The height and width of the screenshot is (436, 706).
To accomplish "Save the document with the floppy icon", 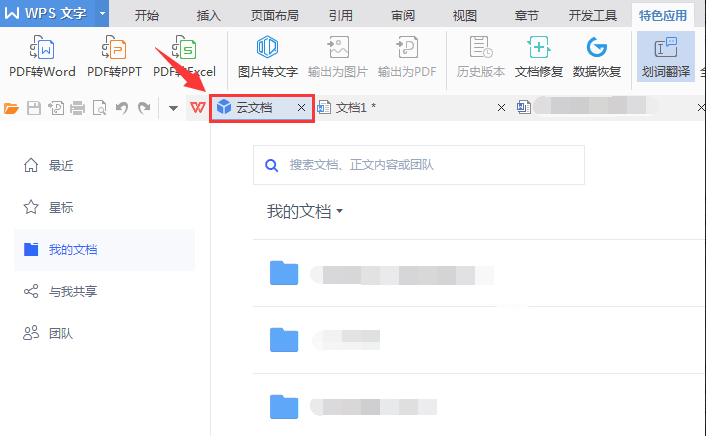I will click(x=34, y=108).
